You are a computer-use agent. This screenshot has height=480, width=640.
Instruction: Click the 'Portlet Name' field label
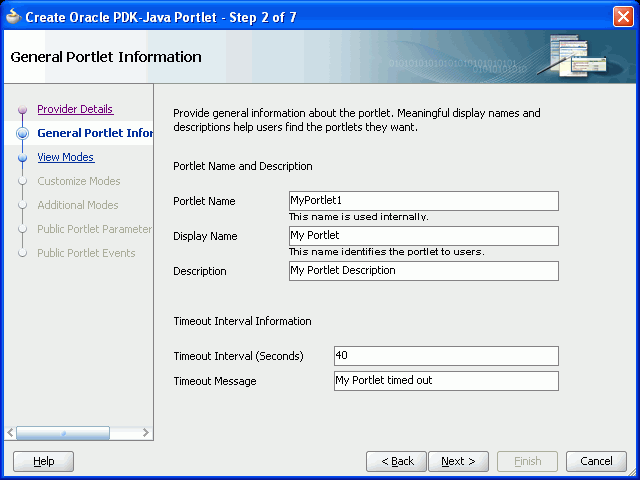pyautogui.click(x=204, y=201)
